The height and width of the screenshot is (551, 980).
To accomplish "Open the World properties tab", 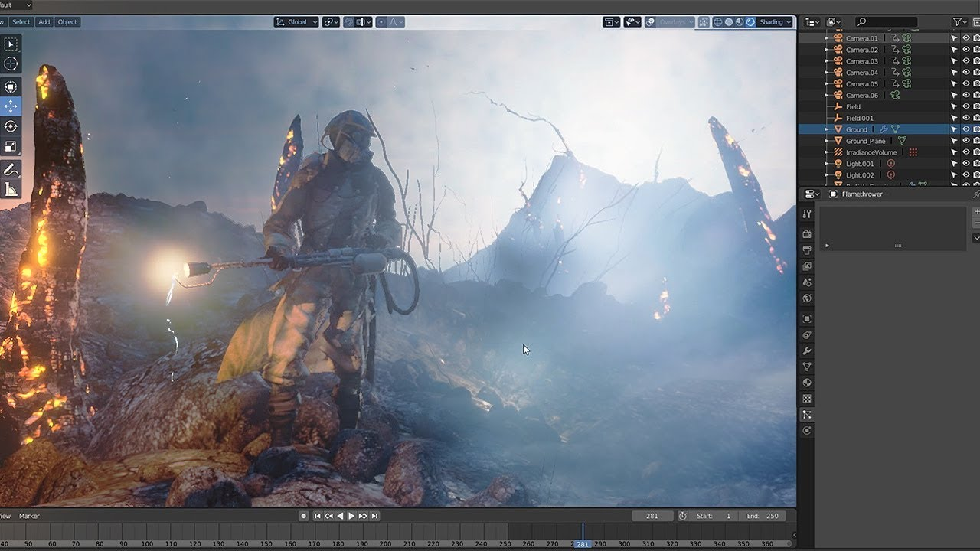I will click(807, 298).
